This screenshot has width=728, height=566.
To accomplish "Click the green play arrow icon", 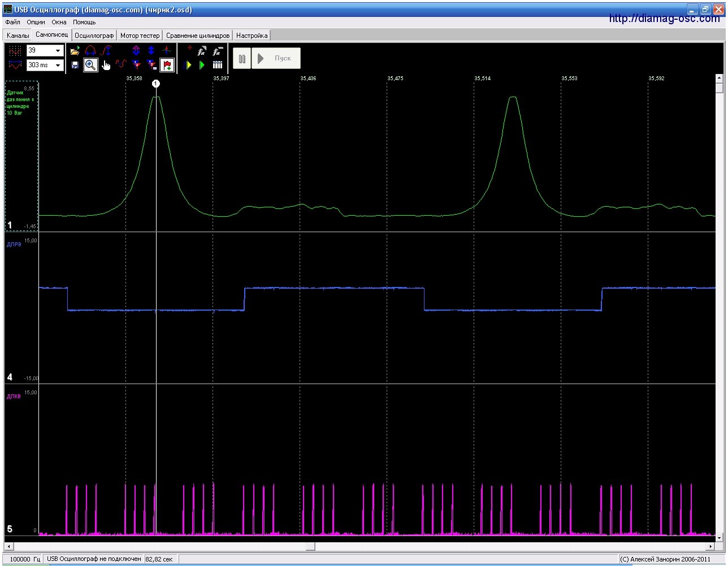I will [202, 66].
